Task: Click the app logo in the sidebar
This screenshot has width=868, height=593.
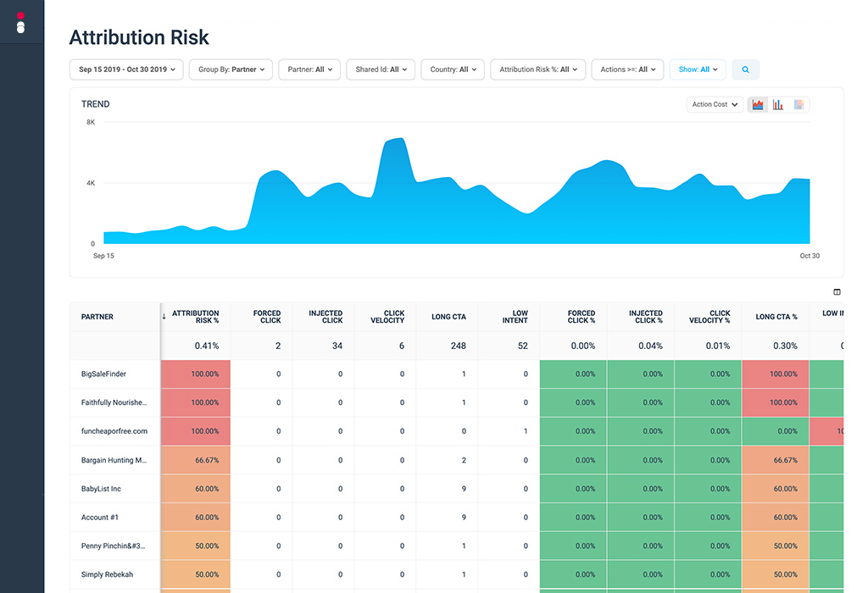Action: (21, 23)
